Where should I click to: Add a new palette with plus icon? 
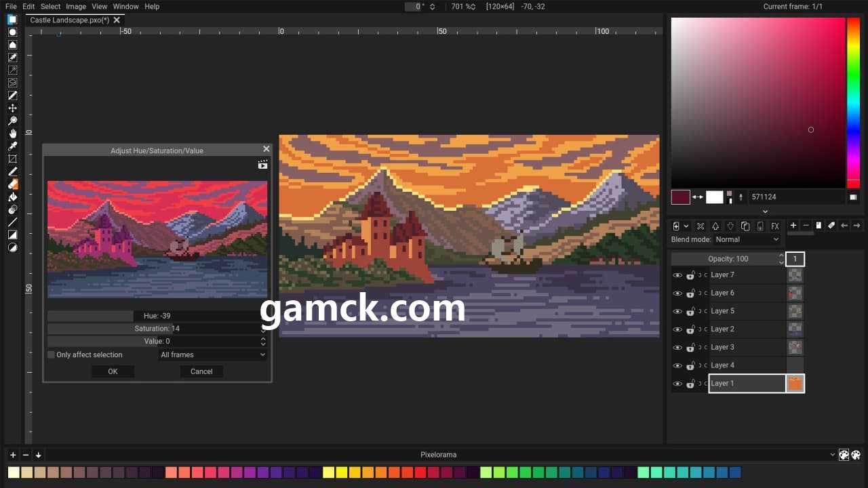point(13,455)
